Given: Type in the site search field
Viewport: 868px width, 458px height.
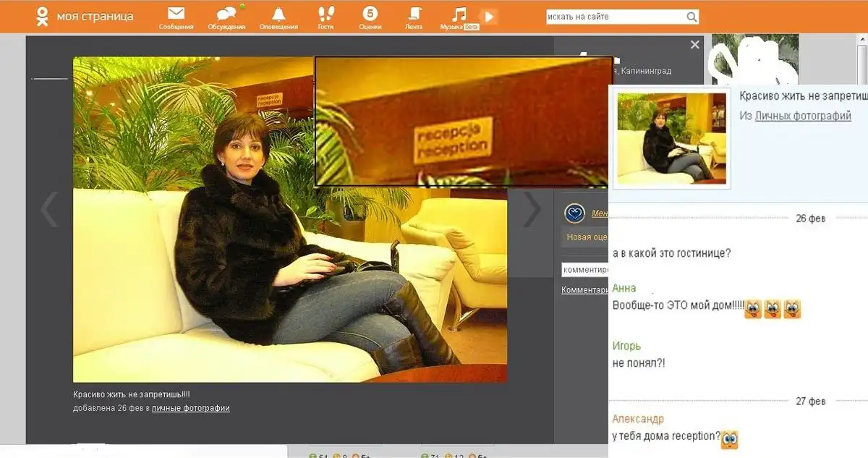Looking at the screenshot, I should coord(615,17).
